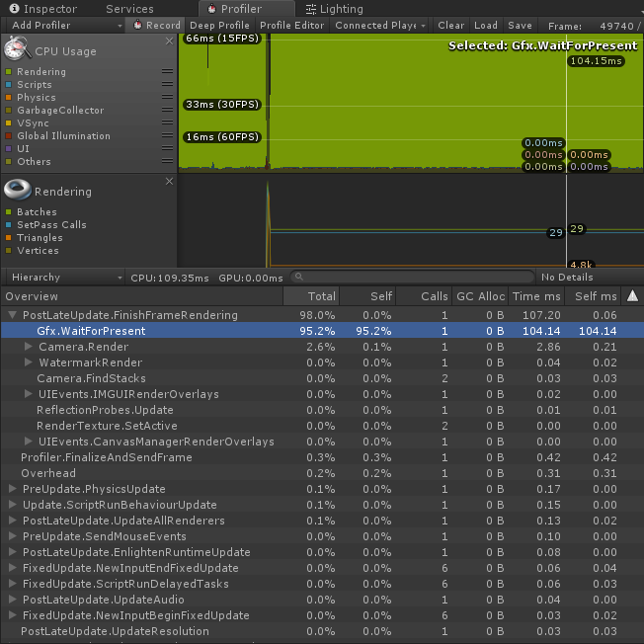Screen dimensions: 644x644
Task: Click the Profiler tab stopwatch icon
Action: coord(212,9)
